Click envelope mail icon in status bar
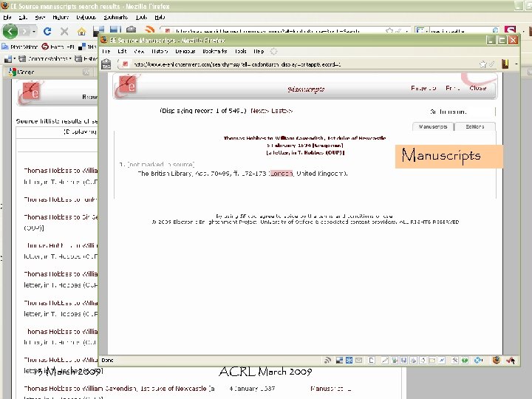Viewport: 532px width, 399px height. click(x=358, y=361)
